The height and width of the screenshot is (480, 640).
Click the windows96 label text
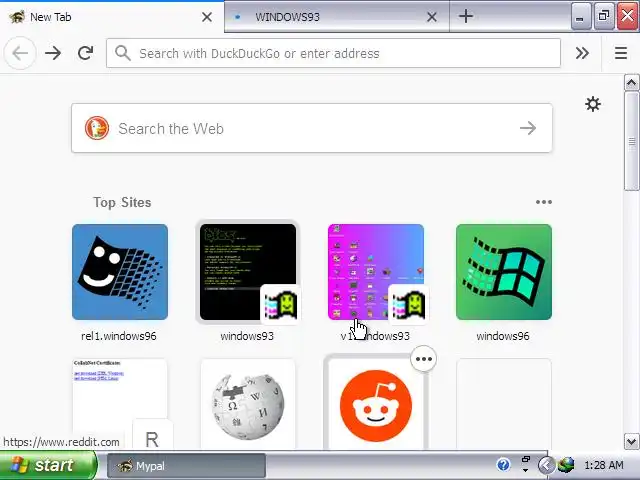503,336
